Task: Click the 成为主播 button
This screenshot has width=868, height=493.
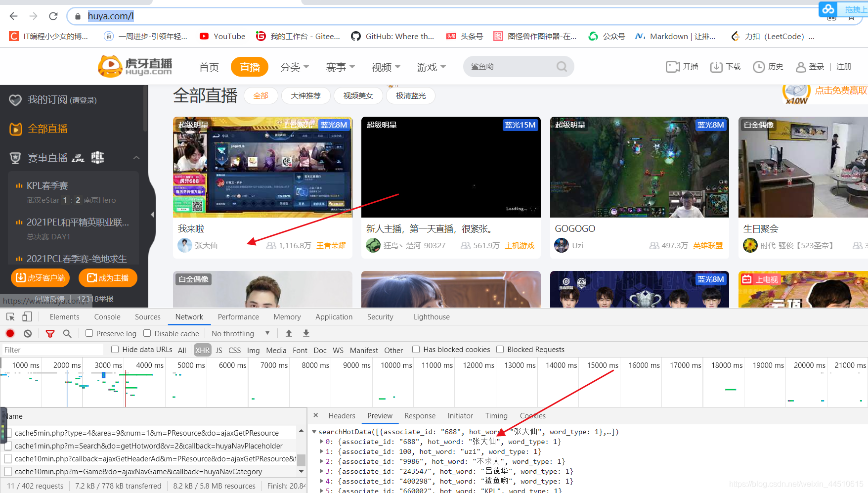Action: 108,278
